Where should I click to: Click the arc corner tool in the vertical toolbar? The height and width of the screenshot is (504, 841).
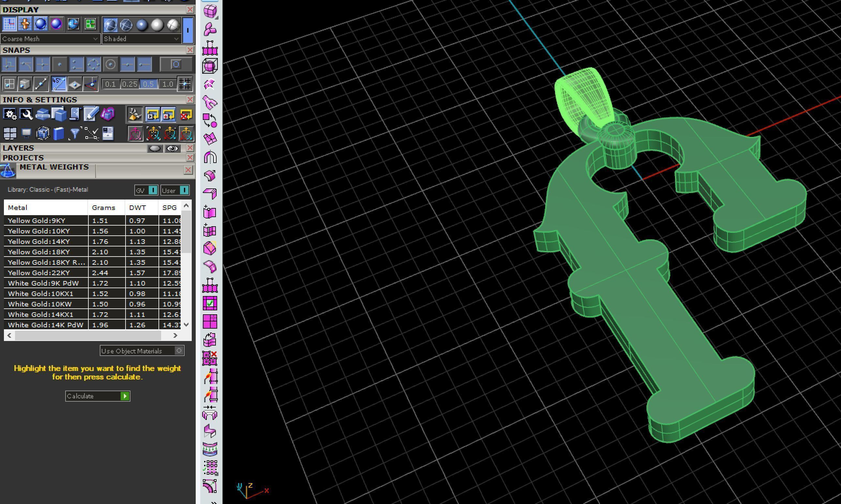point(210,486)
